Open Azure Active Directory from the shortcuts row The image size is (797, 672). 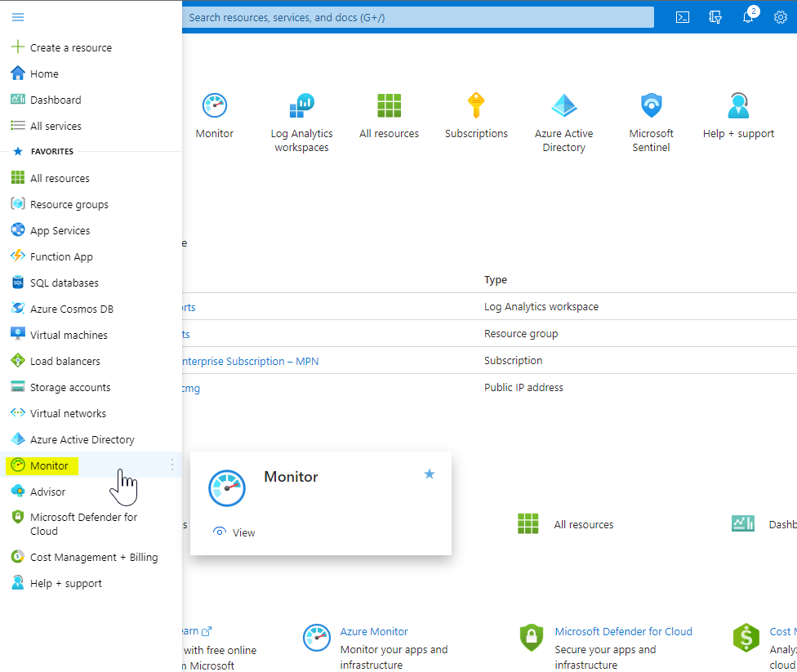click(x=563, y=106)
